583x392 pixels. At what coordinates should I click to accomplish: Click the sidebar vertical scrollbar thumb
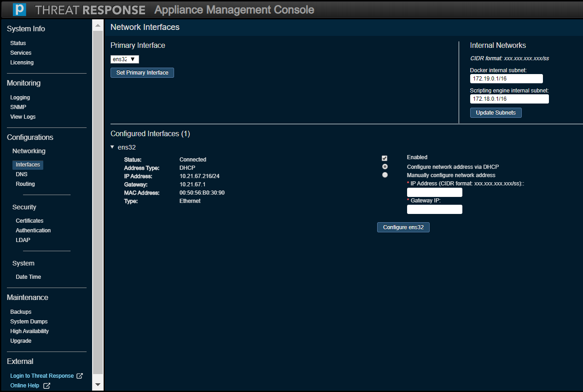point(98,202)
